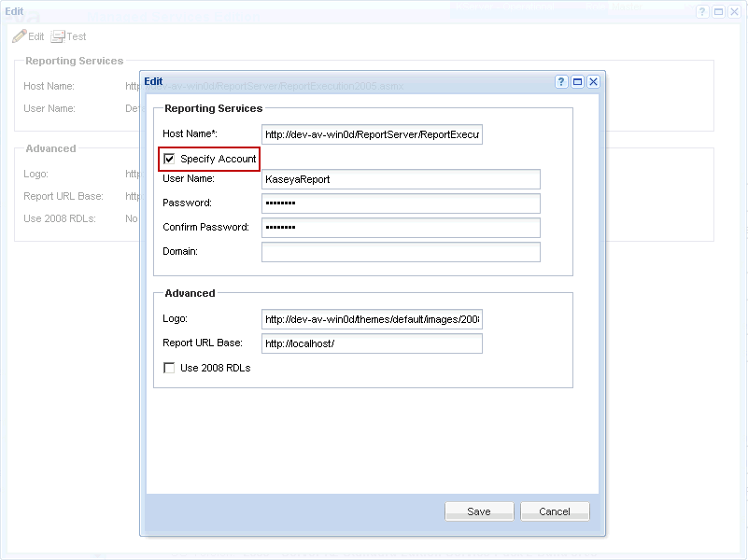The height and width of the screenshot is (560, 748).
Task: Click the Logo URL field
Action: [372, 319]
